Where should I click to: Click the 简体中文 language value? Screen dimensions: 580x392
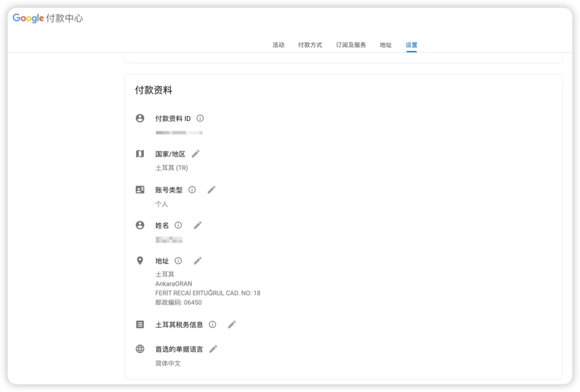click(x=168, y=364)
